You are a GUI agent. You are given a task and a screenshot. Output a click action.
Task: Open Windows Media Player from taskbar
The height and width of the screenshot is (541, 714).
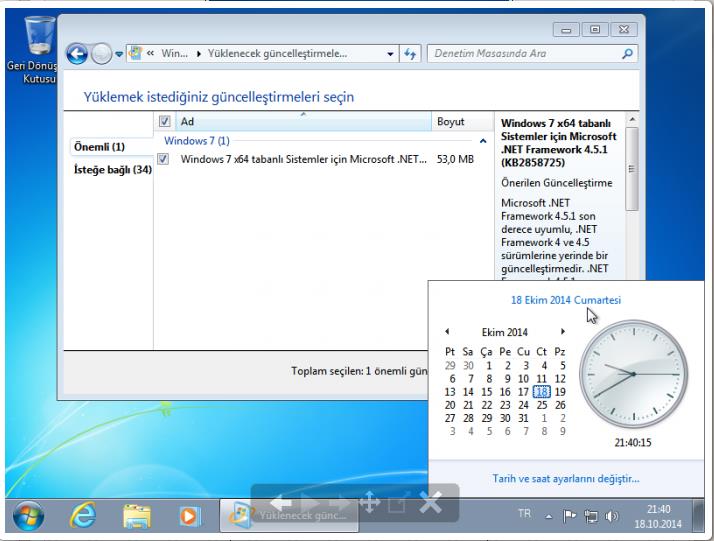(189, 516)
